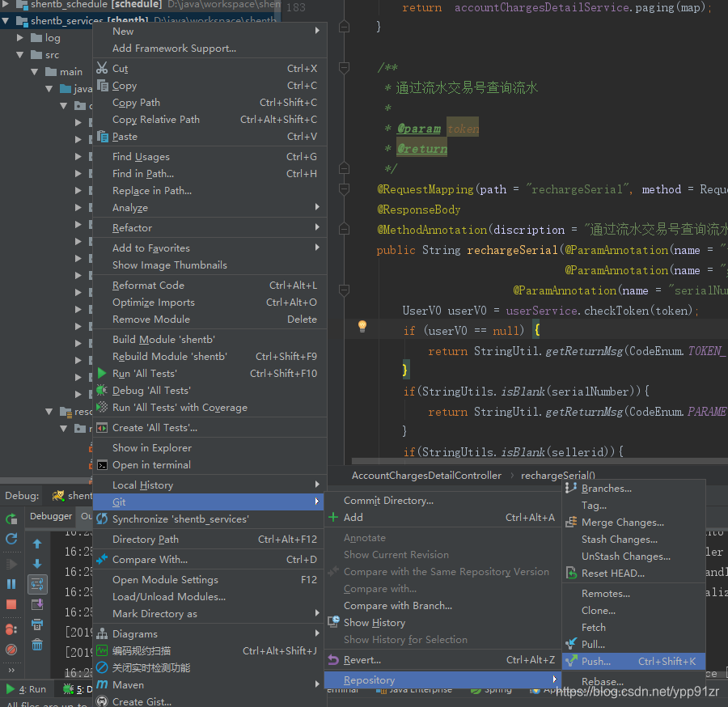Image resolution: width=728 pixels, height=707 pixels.
Task: Select Commit Directory... in Git submenu
Action: (442, 501)
